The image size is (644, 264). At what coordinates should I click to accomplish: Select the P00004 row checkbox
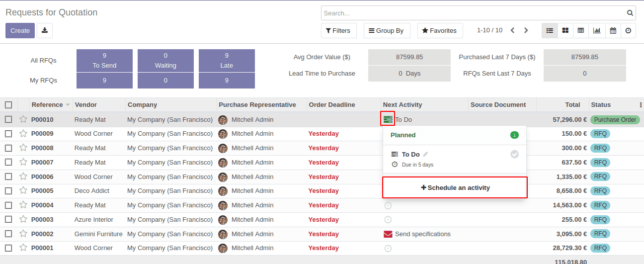[x=8, y=205]
